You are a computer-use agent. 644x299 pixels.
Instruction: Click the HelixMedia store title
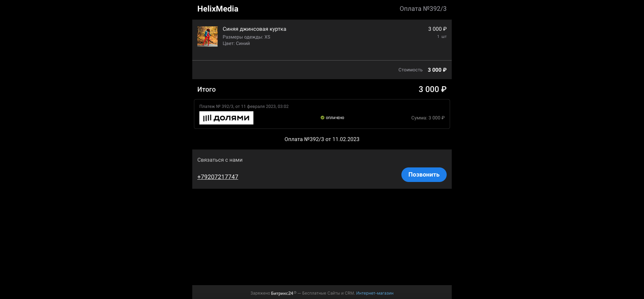click(218, 9)
